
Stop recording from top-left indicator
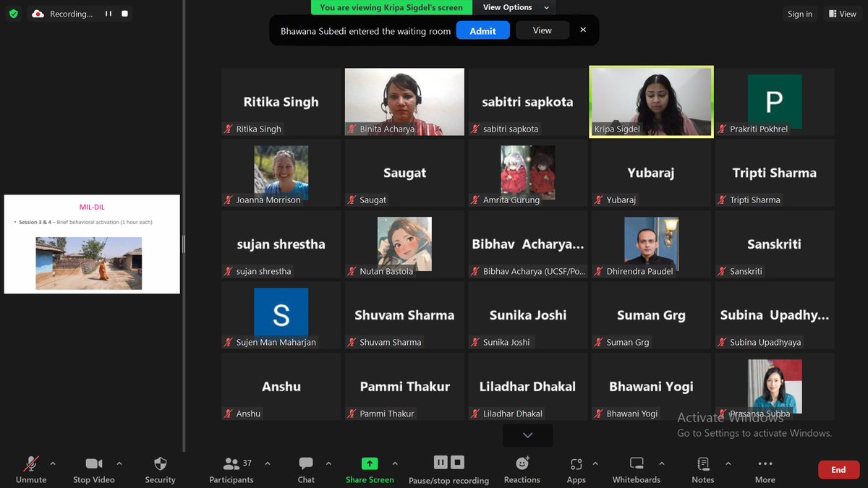(124, 14)
